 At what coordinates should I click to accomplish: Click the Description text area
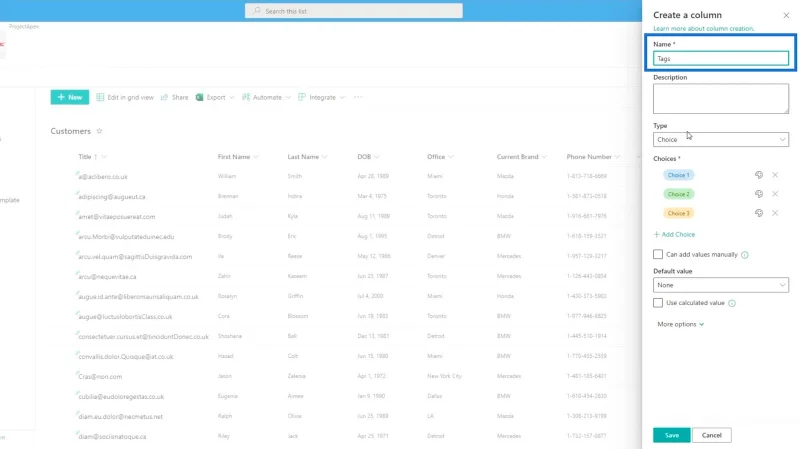720,98
